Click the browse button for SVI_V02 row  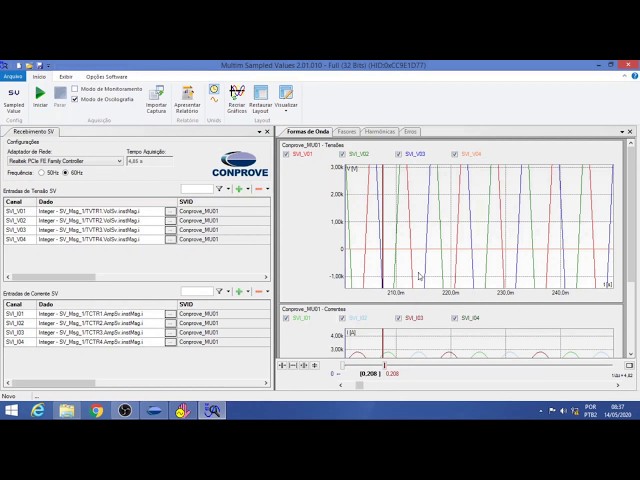point(171,221)
